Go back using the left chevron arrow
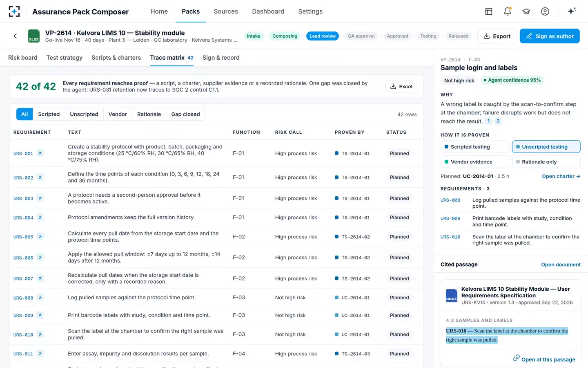The width and height of the screenshot is (588, 368). pyautogui.click(x=15, y=36)
